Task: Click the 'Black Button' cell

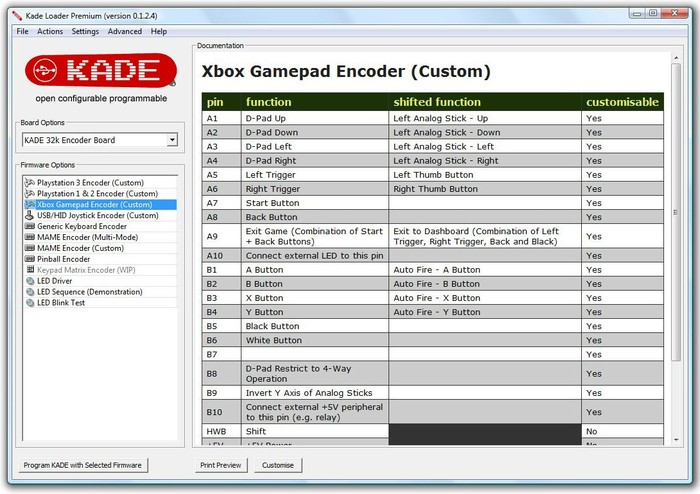Action: tap(315, 326)
